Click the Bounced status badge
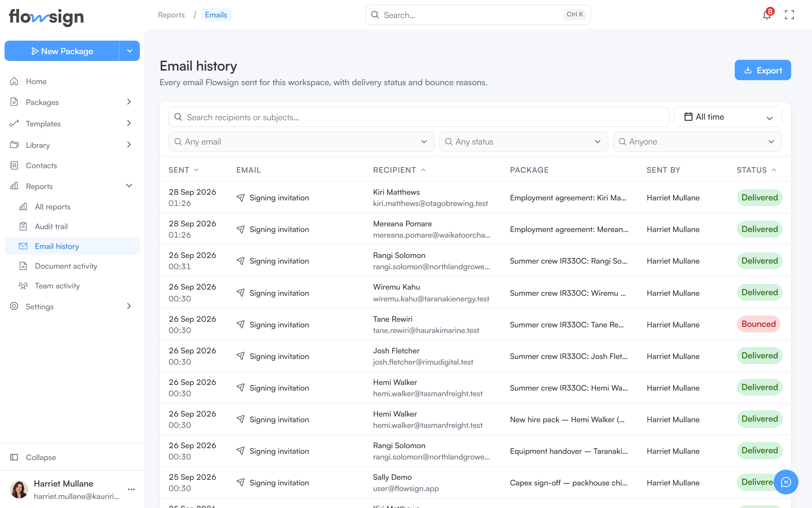The width and height of the screenshot is (812, 508). 758,324
